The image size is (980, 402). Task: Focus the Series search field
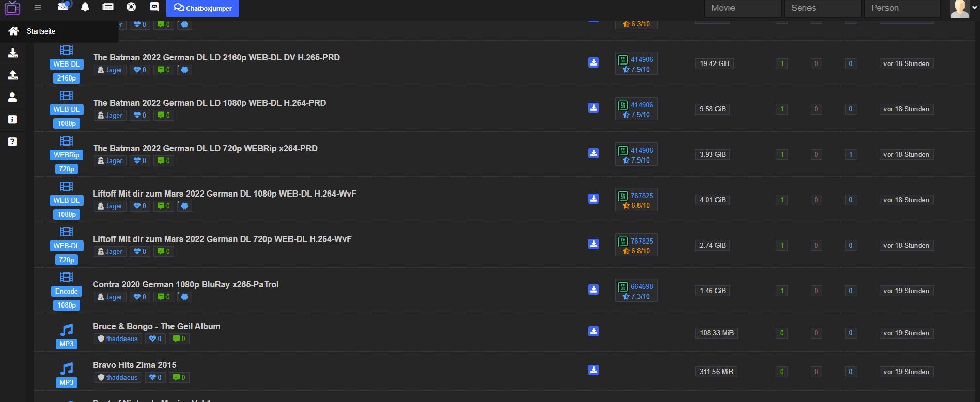(823, 8)
